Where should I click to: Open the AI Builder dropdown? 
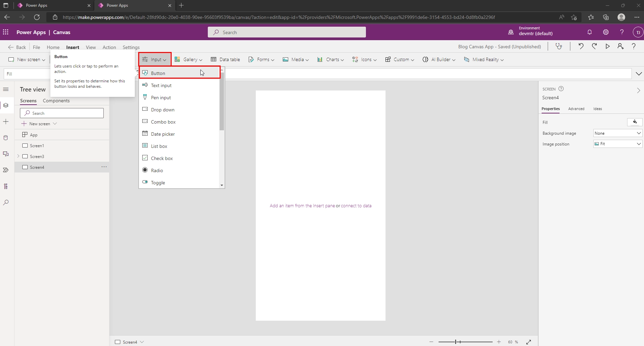439,59
